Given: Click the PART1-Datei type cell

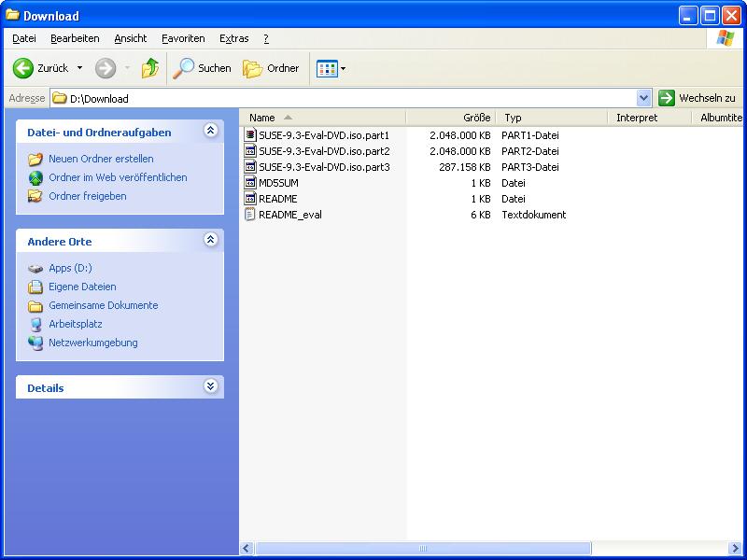Looking at the screenshot, I should (529, 135).
